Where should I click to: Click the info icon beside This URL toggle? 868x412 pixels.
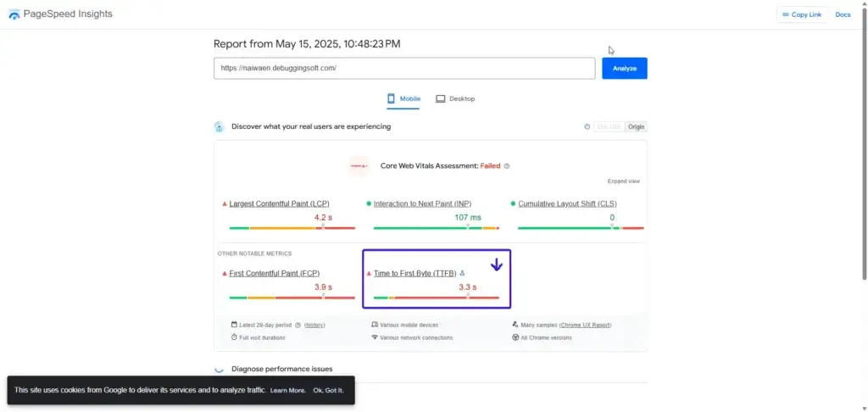click(x=587, y=127)
